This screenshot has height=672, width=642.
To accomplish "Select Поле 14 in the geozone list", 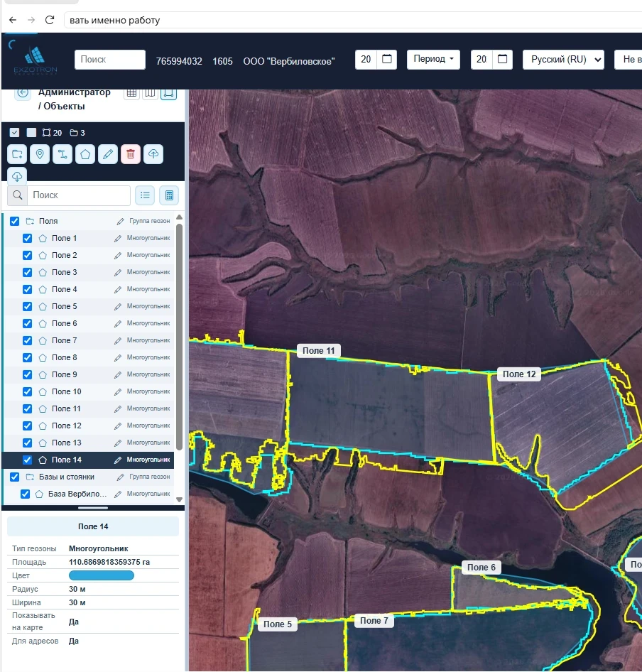I will (89, 460).
